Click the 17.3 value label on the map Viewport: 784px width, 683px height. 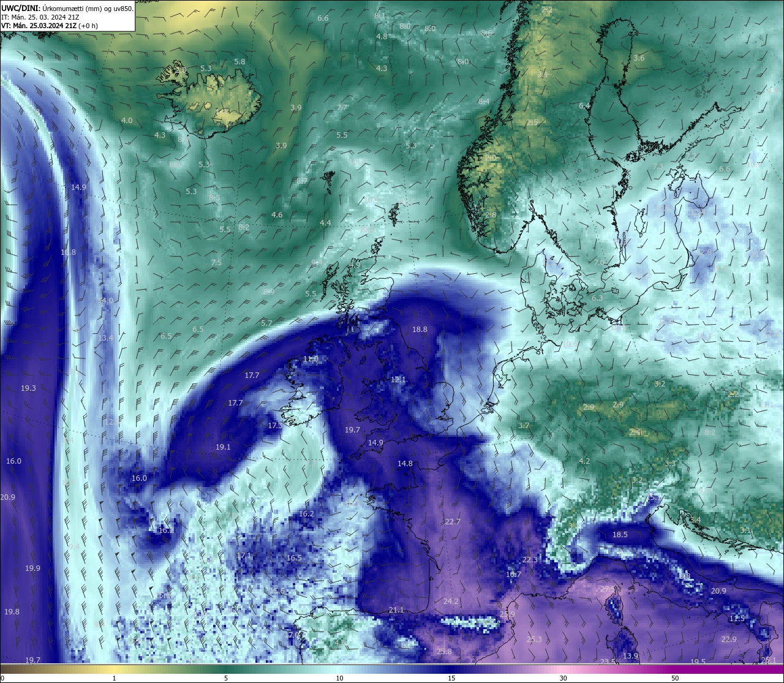click(276, 425)
